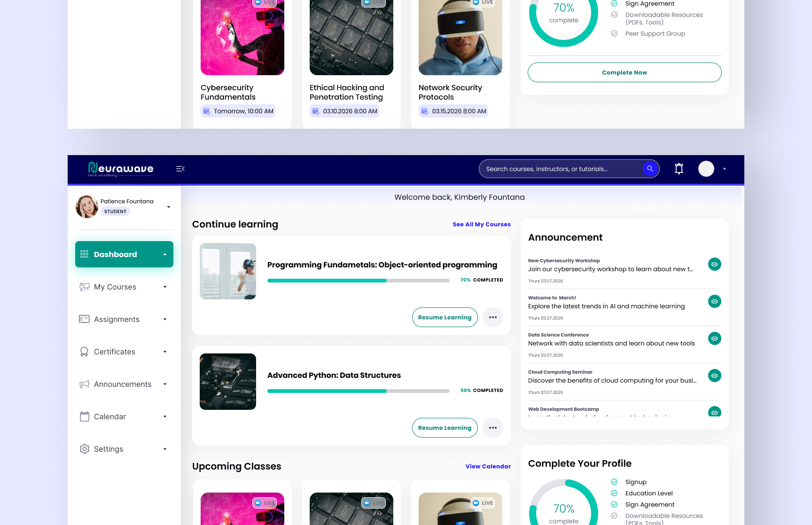Open Calendar in the sidebar

coord(124,416)
